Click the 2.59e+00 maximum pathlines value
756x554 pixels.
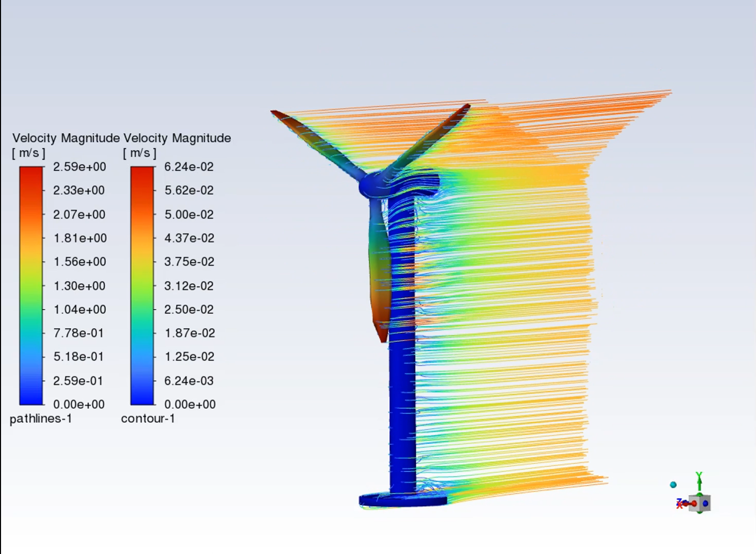point(79,167)
